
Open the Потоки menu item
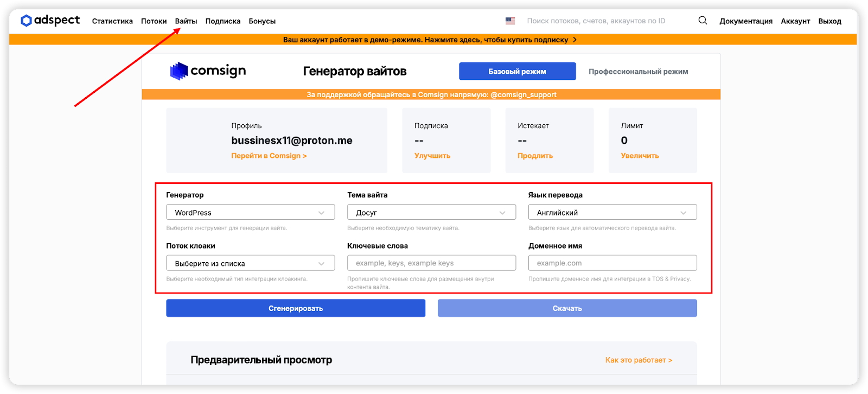click(154, 21)
